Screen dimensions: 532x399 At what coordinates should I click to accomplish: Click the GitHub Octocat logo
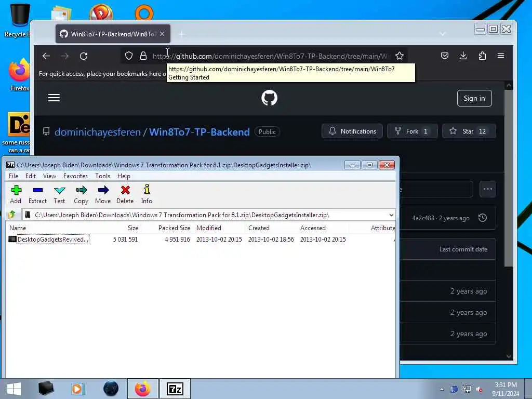270,98
